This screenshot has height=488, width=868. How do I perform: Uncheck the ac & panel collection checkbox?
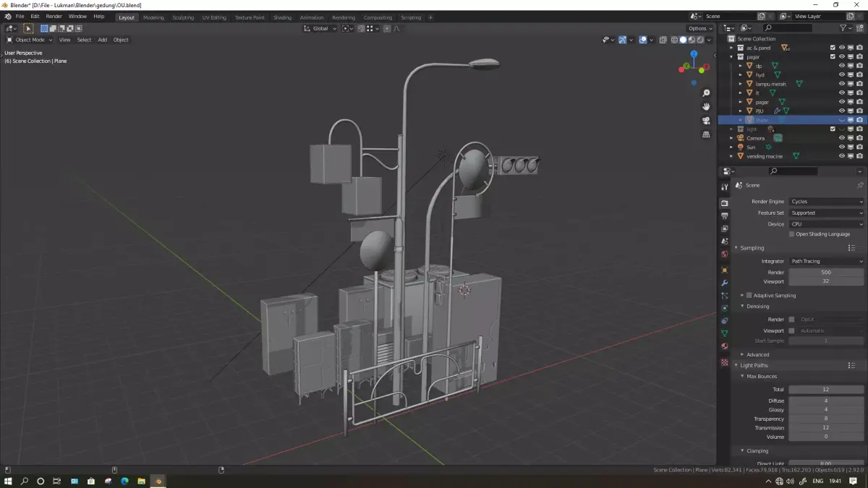pos(833,48)
